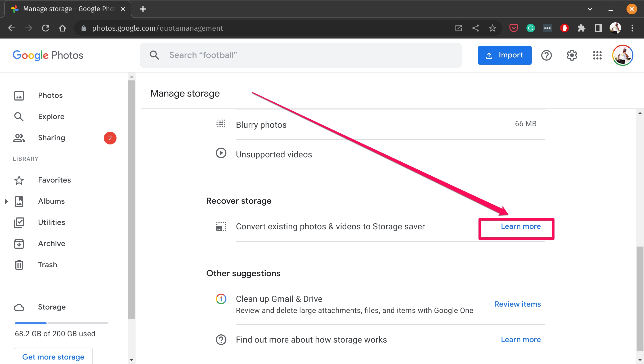Image resolution: width=644 pixels, height=364 pixels.
Task: Expand the Albums tree arrow
Action: (x=7, y=201)
